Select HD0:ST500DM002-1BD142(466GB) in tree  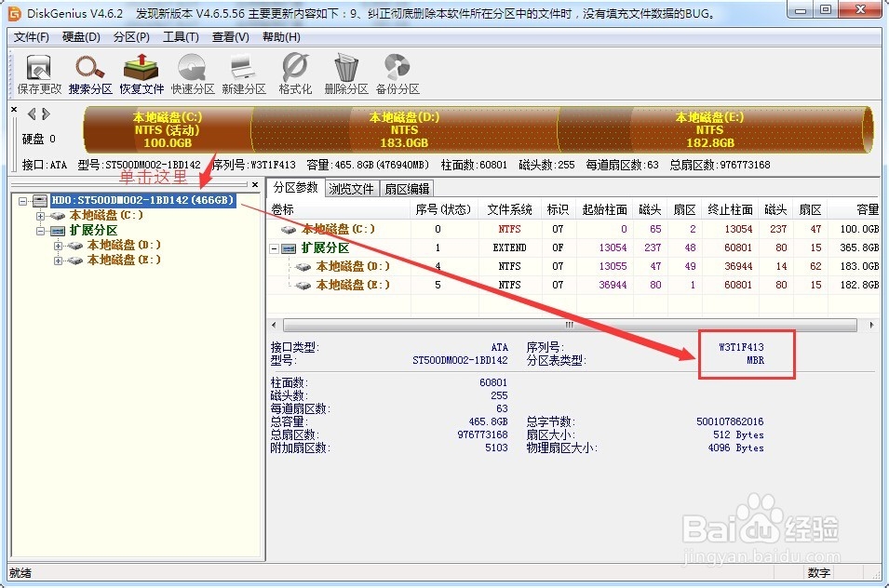[x=142, y=201]
